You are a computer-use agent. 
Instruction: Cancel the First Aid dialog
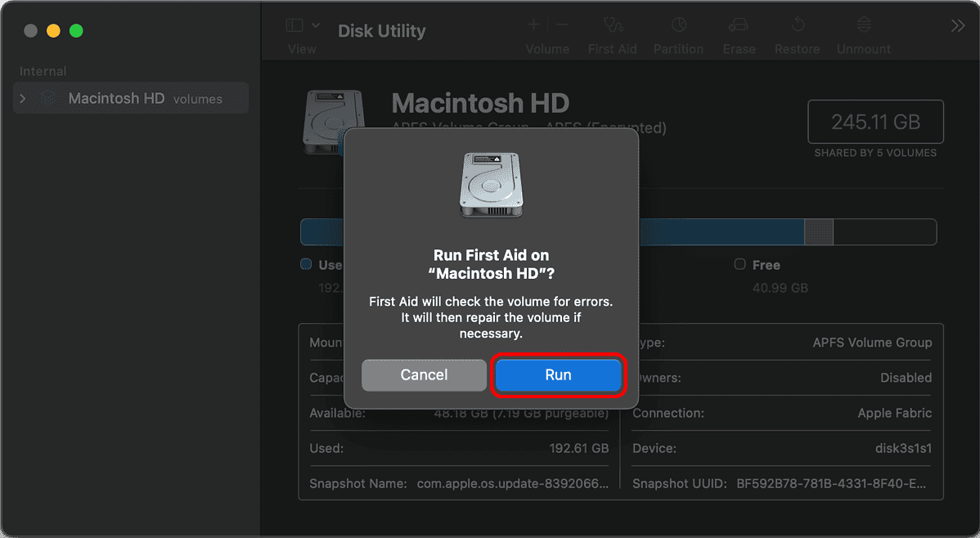(x=424, y=375)
